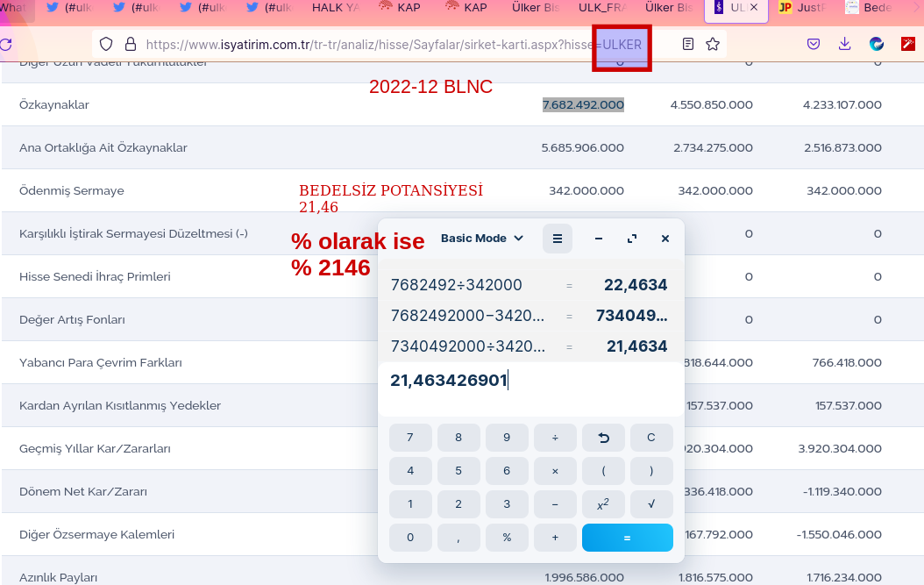
Task: Switch to the HALK YA browser tab
Action: pyautogui.click(x=336, y=8)
